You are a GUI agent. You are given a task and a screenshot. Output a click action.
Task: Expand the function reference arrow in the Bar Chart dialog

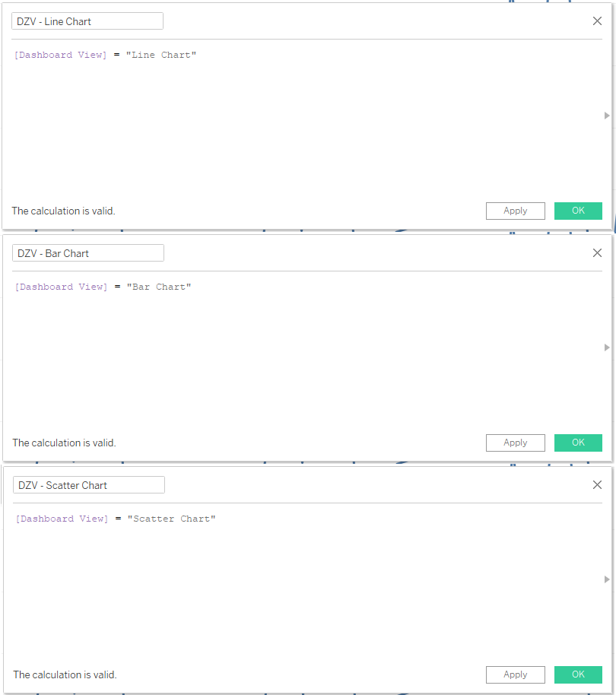tap(607, 347)
